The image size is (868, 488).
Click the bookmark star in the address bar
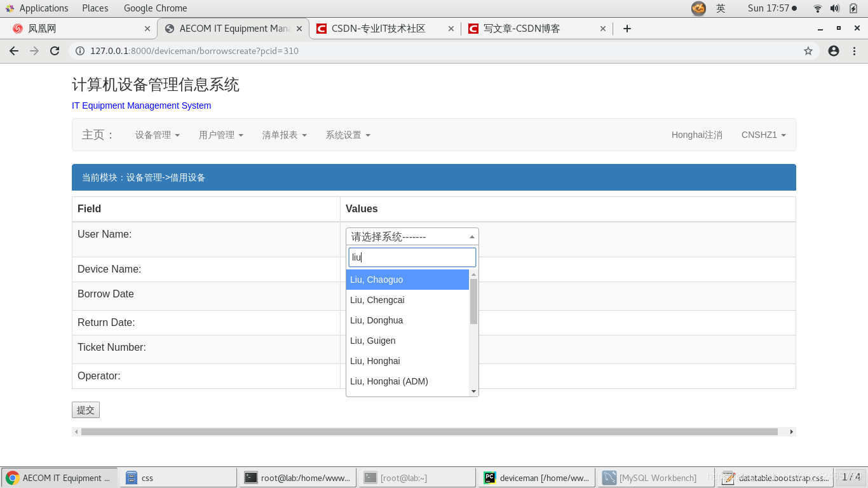pyautogui.click(x=808, y=51)
